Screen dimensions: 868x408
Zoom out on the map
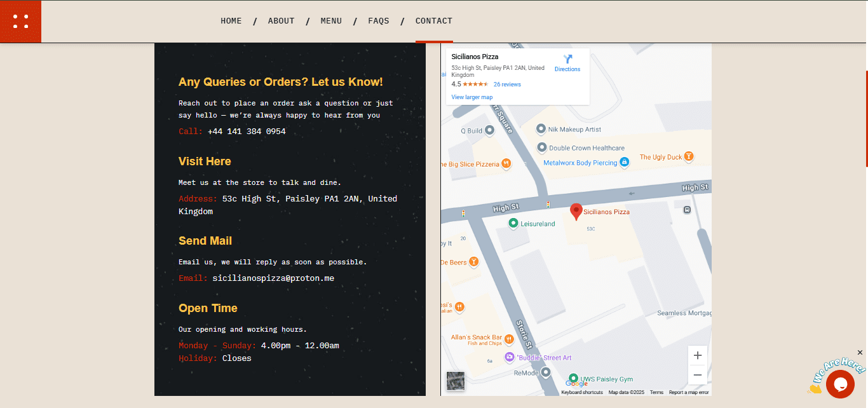click(x=698, y=375)
